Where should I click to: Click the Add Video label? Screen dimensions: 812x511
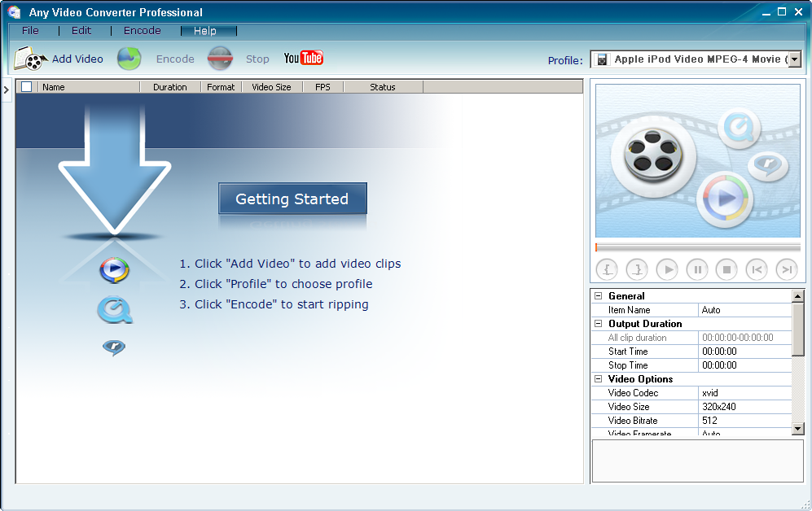(x=77, y=59)
